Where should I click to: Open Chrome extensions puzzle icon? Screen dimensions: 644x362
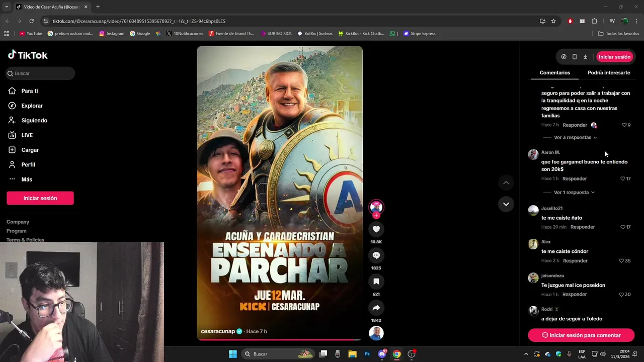[x=595, y=21]
